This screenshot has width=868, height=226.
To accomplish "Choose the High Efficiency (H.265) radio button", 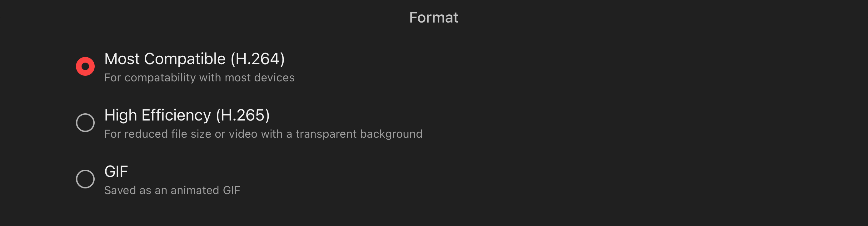I will (x=85, y=123).
